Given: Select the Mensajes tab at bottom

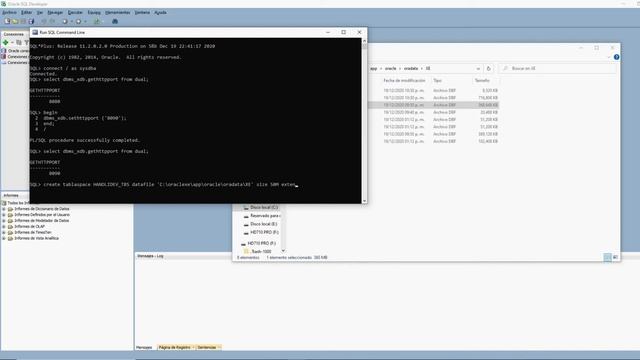Looking at the screenshot, I should (x=144, y=347).
